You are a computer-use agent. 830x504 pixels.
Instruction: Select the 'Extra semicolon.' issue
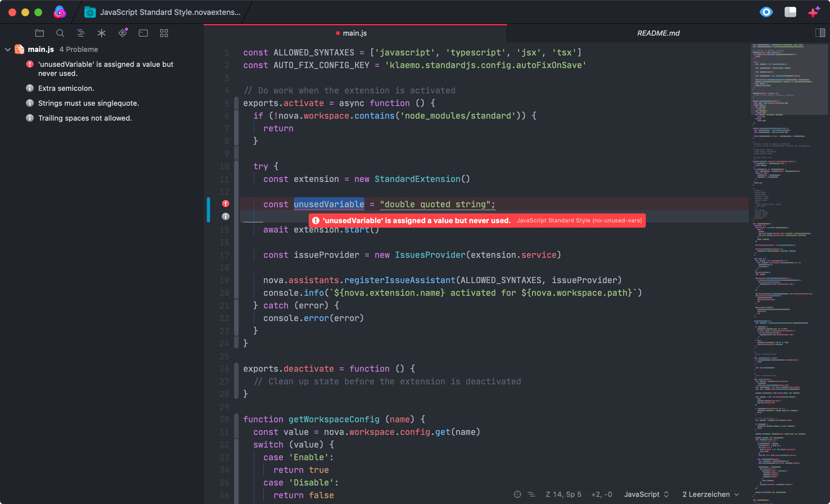[66, 88]
